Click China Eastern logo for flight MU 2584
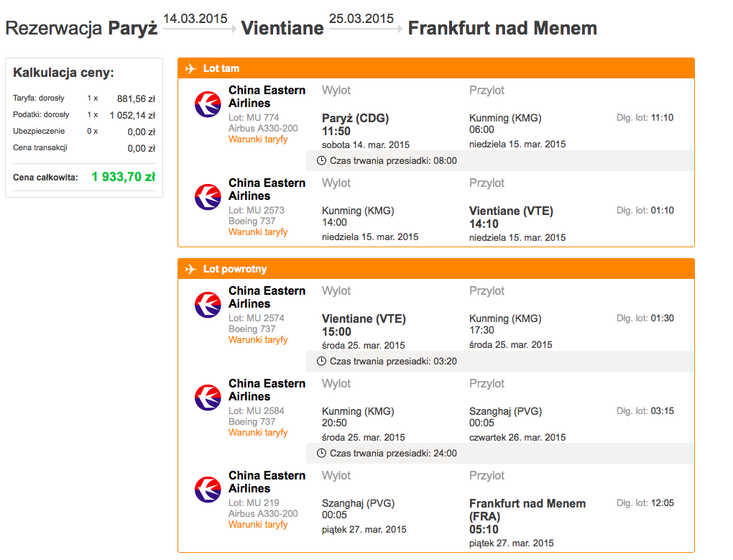733x560 pixels. (x=208, y=398)
